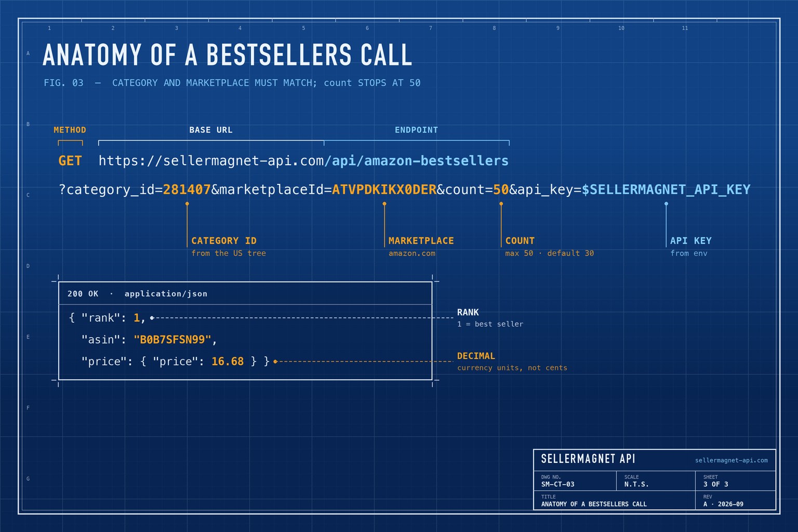Click the sheet value '3 OF 3'
Image resolution: width=798 pixels, height=532 pixels.
716,484
